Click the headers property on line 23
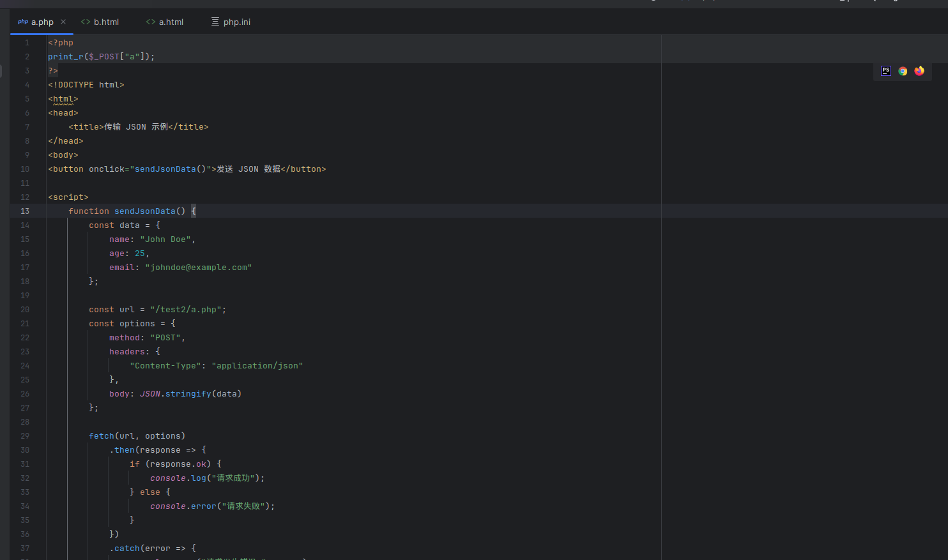This screenshot has height=560, width=948. [x=127, y=352]
